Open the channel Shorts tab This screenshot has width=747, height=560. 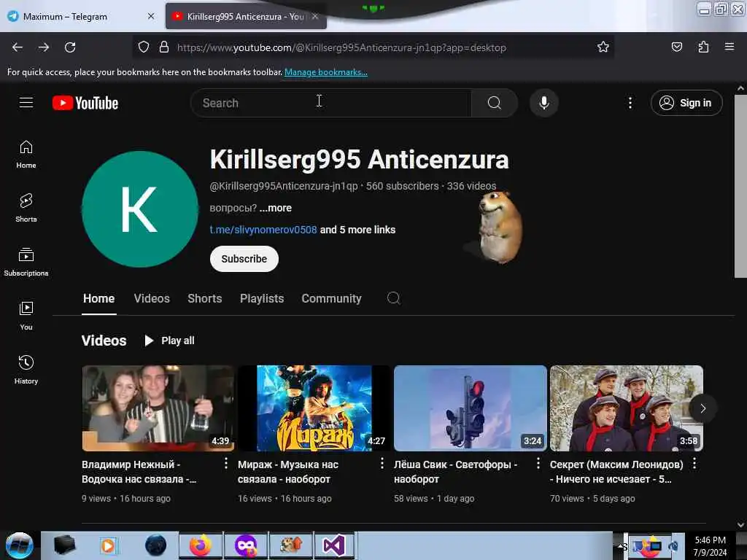(x=205, y=298)
